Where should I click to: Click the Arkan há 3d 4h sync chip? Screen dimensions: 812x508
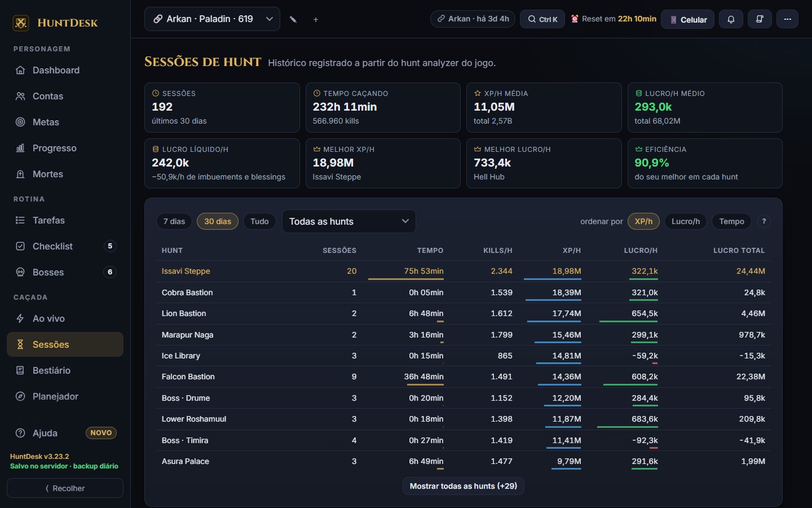tap(473, 19)
